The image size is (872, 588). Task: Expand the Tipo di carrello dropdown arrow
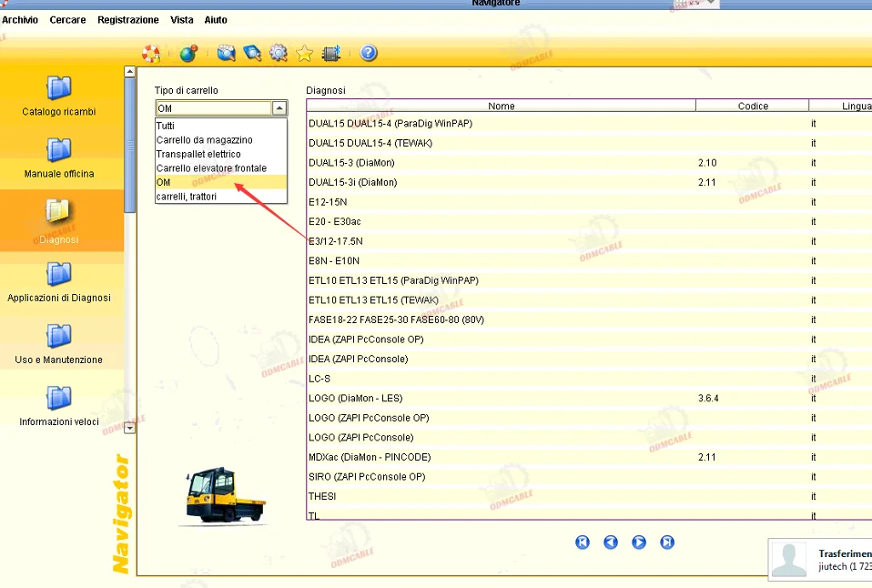[x=279, y=108]
